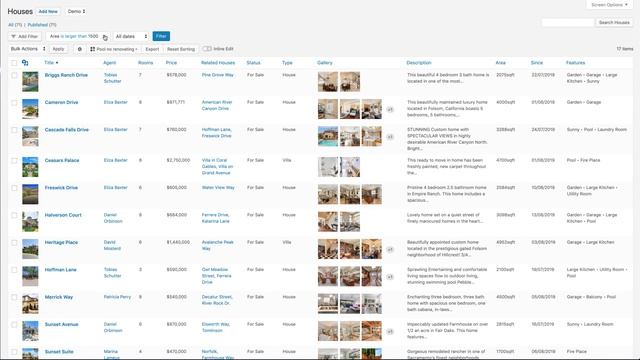The image size is (640, 360).
Task: Open the All dates dropdown
Action: [131, 36]
